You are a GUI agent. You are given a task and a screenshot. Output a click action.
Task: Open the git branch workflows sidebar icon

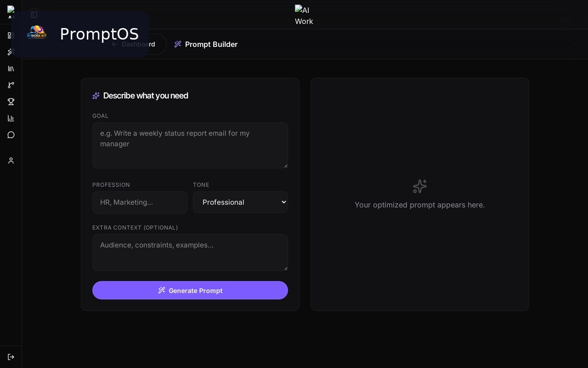[x=11, y=85]
